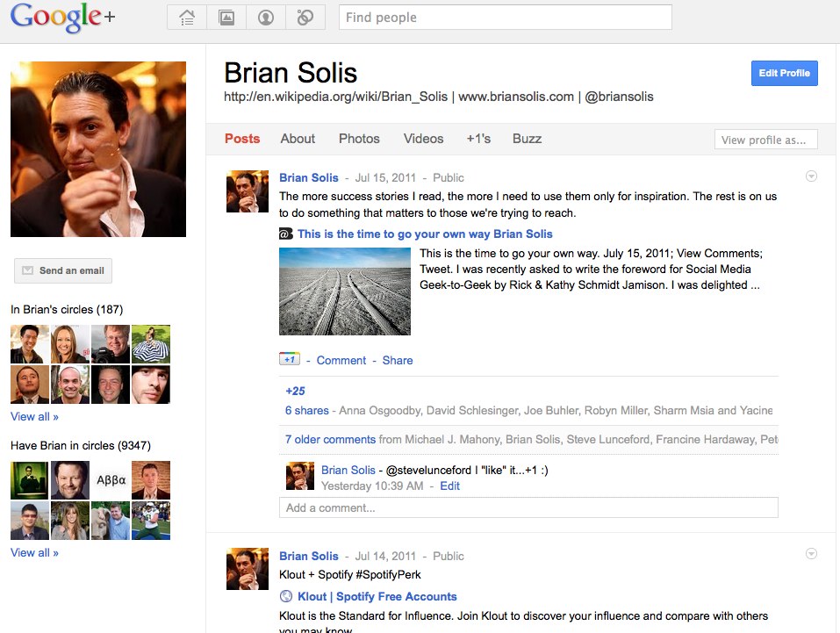This screenshot has width=840, height=633.
Task: Click 'Have Brian in circles (9347)' heading
Action: pos(81,445)
